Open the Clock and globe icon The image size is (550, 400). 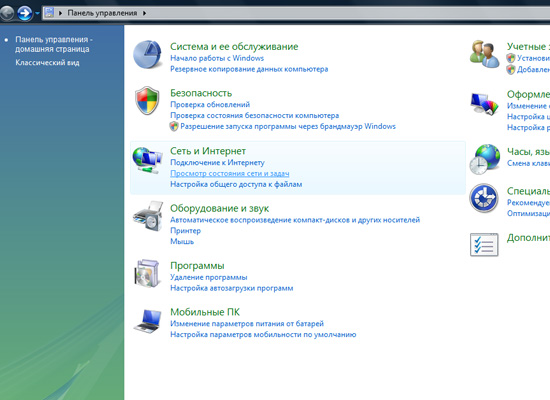(484, 159)
